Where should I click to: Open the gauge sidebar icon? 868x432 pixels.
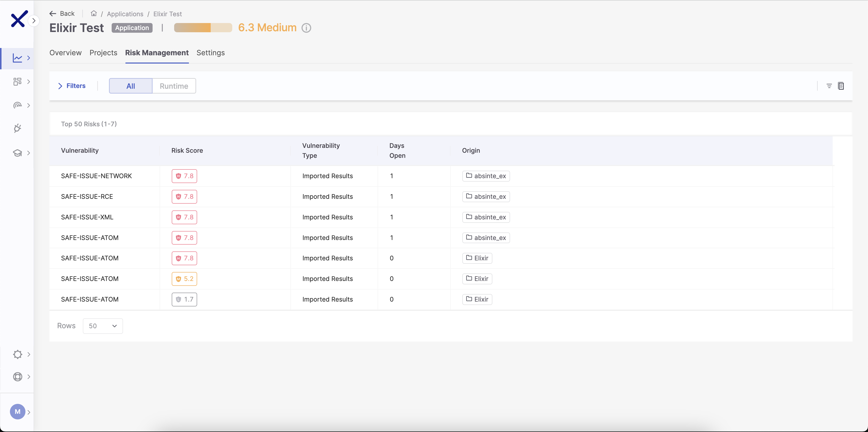click(17, 105)
